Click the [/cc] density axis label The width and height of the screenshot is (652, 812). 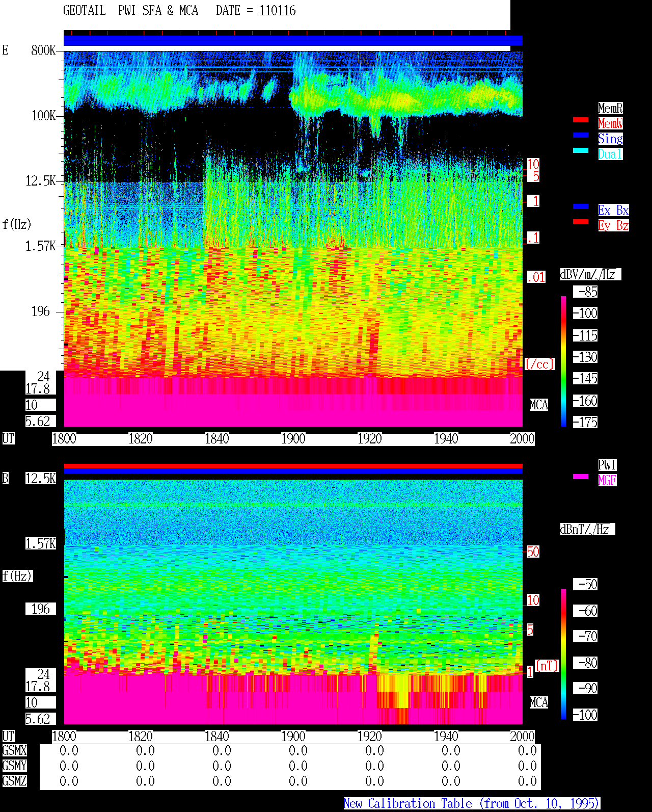tap(539, 364)
